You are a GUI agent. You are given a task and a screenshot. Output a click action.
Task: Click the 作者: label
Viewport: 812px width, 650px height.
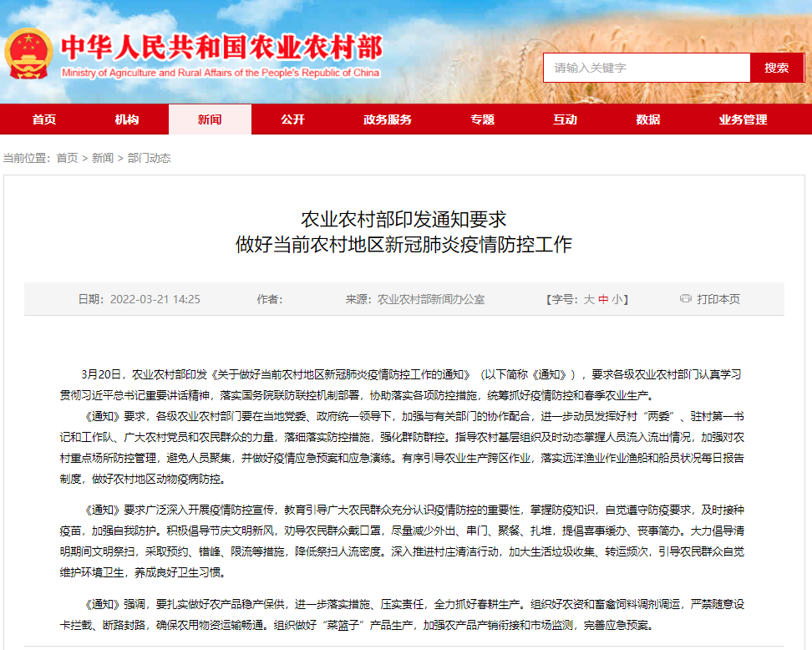tap(270, 299)
